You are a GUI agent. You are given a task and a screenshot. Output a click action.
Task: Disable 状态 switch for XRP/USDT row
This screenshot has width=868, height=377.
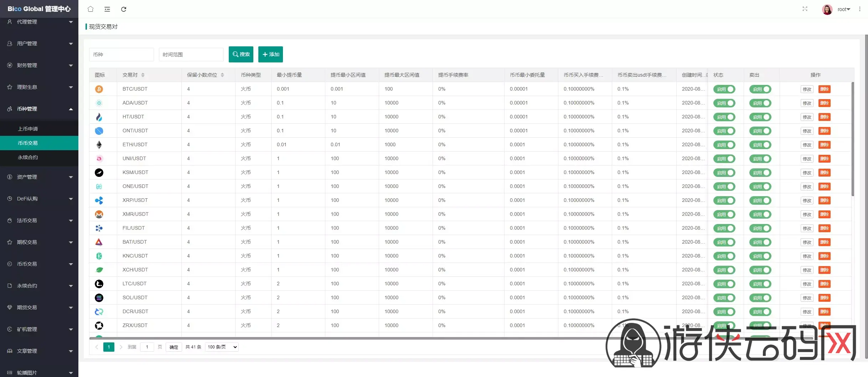[724, 200]
